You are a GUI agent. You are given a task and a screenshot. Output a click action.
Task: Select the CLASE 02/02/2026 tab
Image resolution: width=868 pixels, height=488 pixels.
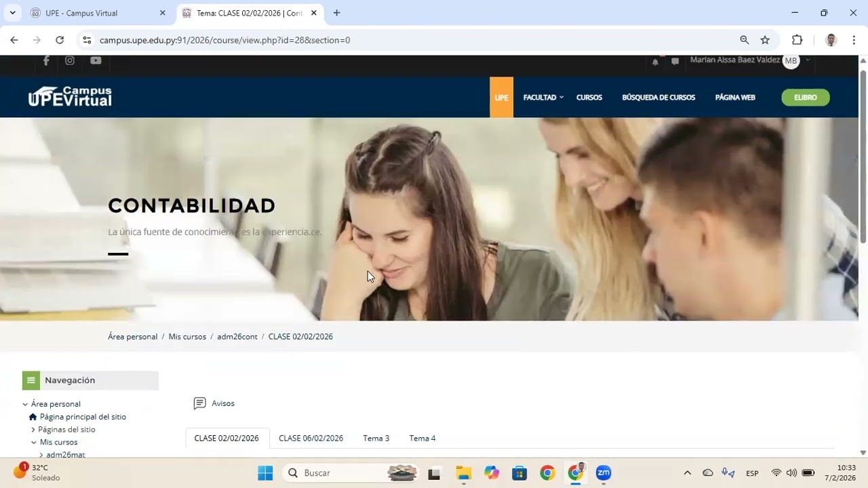227,438
